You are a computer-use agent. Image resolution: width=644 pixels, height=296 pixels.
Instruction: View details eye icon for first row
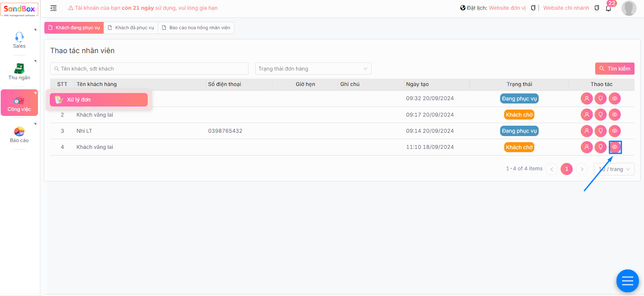pos(615,99)
